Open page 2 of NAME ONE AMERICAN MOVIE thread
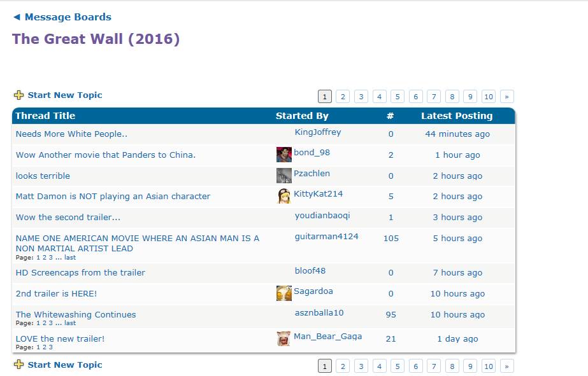588x376 pixels. pos(44,257)
